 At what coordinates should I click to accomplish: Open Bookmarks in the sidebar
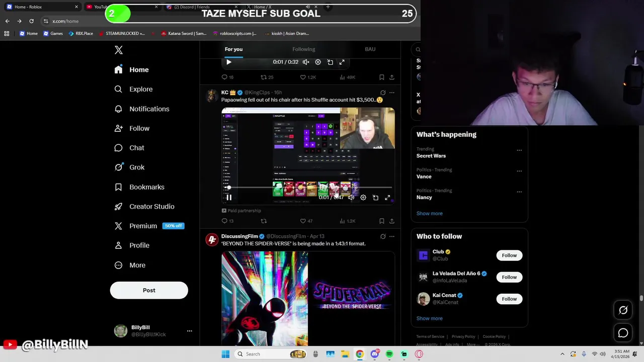tap(140, 187)
